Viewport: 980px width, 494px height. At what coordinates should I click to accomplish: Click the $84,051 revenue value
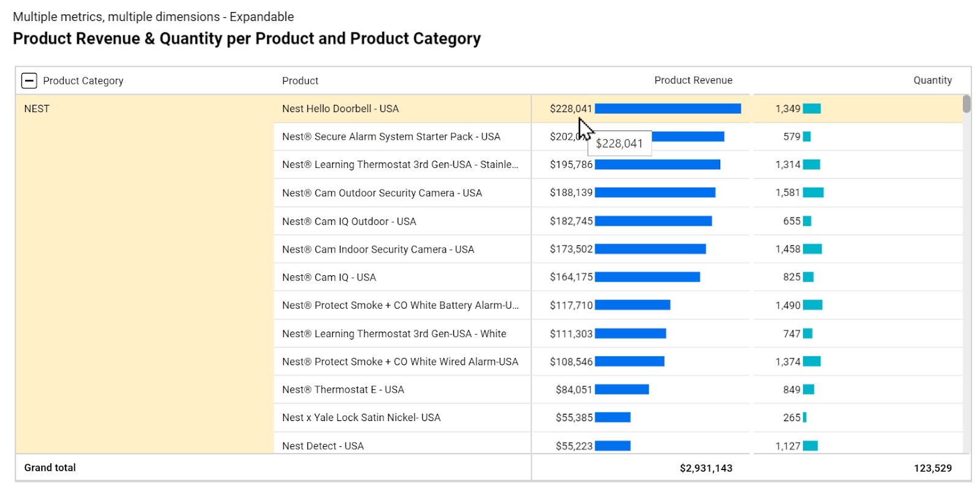point(574,389)
